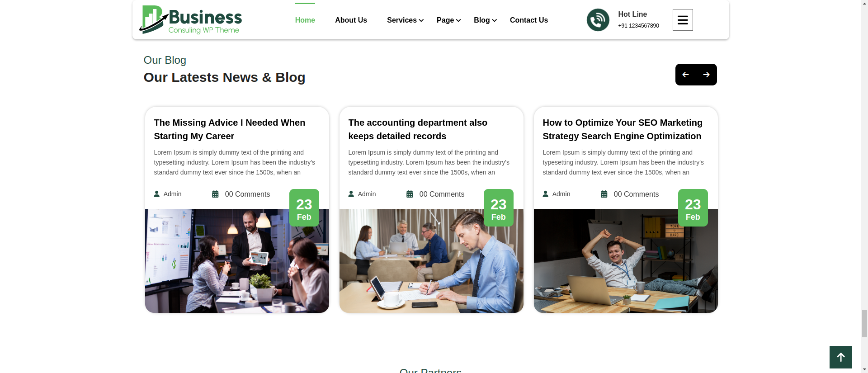Expand the Services dropdown menu
868x373 pixels.
click(405, 20)
